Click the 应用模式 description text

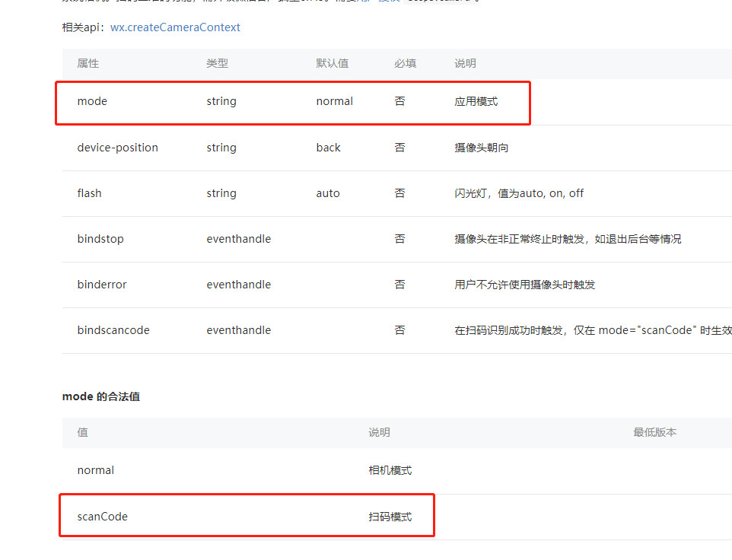pyautogui.click(x=476, y=101)
